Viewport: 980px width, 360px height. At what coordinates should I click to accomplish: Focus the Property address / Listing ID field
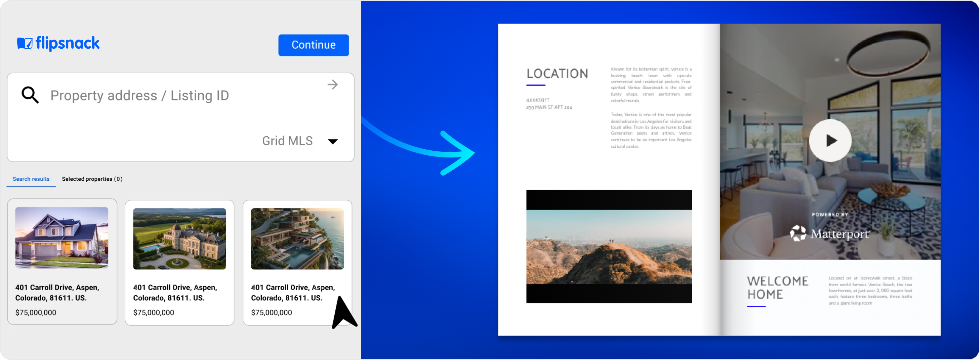click(x=183, y=96)
